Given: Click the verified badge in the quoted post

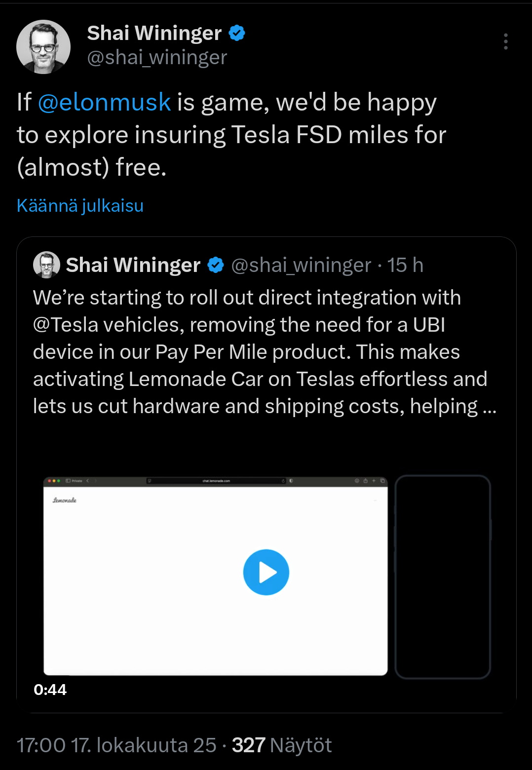Looking at the screenshot, I should 216,265.
